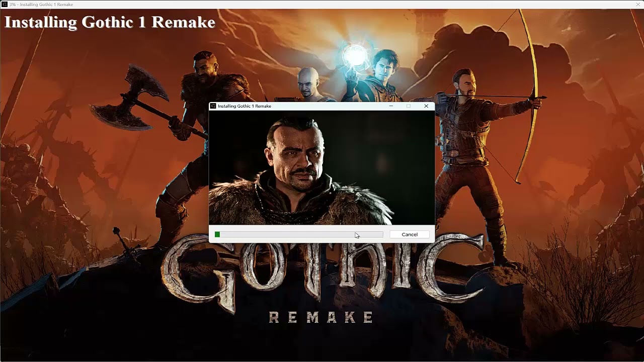Click the 'Installing Gothic 1 Remake' heading text
Image resolution: width=644 pixels, height=362 pixels.
click(110, 22)
